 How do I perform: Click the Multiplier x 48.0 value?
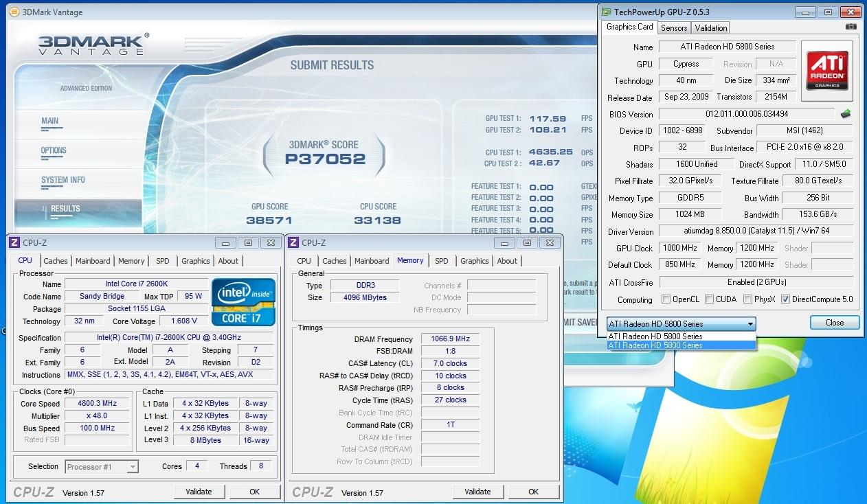coord(97,415)
